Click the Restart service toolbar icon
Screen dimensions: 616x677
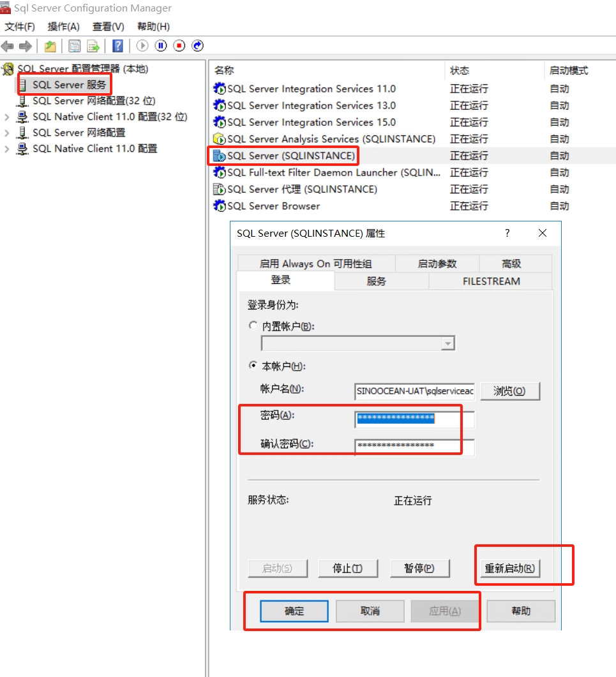pos(198,46)
